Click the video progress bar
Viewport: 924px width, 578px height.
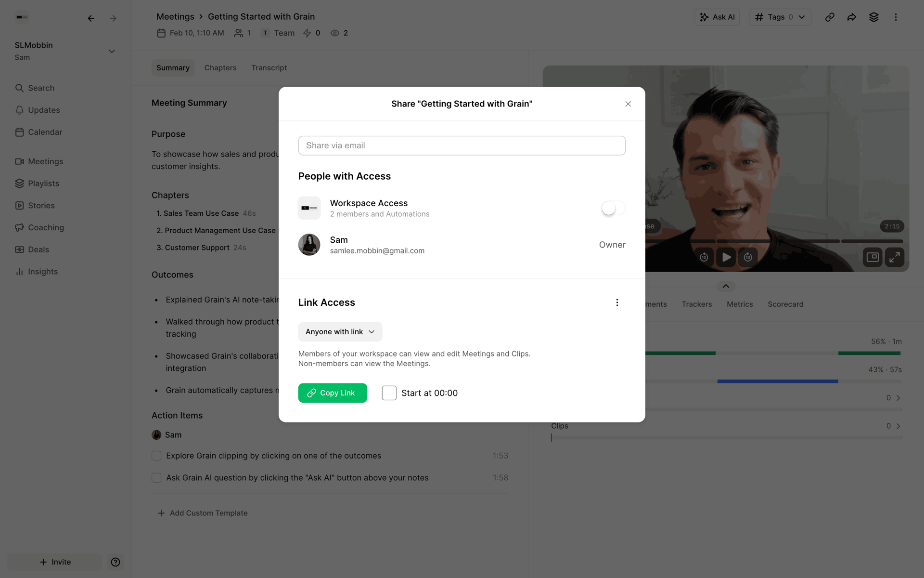click(x=775, y=241)
